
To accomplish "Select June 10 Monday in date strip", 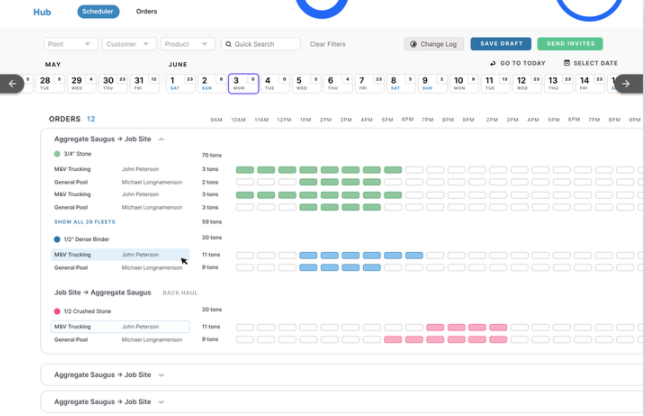I will pyautogui.click(x=464, y=84).
